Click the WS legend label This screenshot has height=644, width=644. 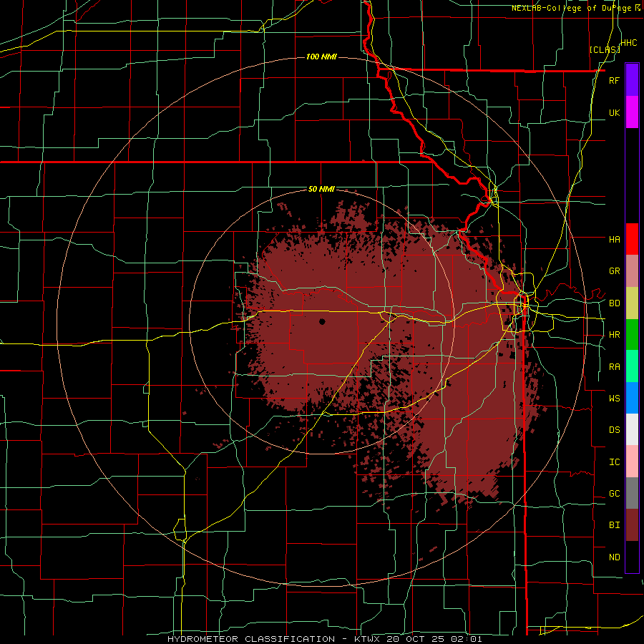[x=614, y=398]
